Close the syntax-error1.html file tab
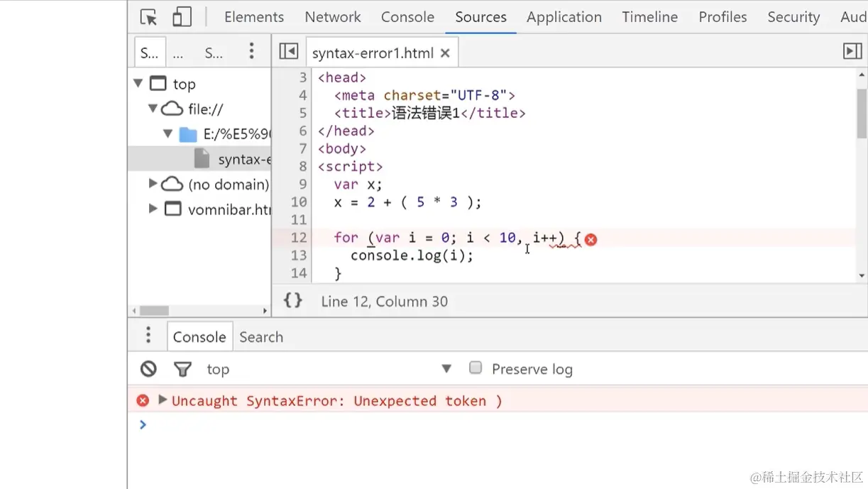 tap(445, 53)
